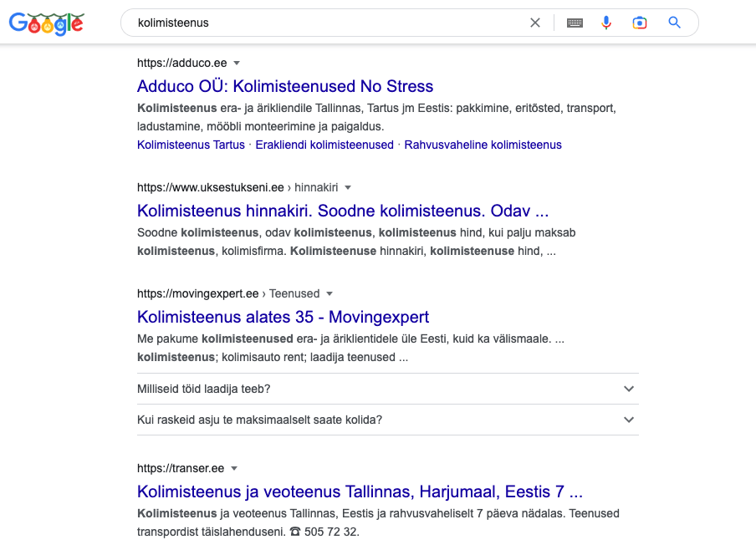
Task: Open search by image camera icon
Action: pyautogui.click(x=639, y=23)
